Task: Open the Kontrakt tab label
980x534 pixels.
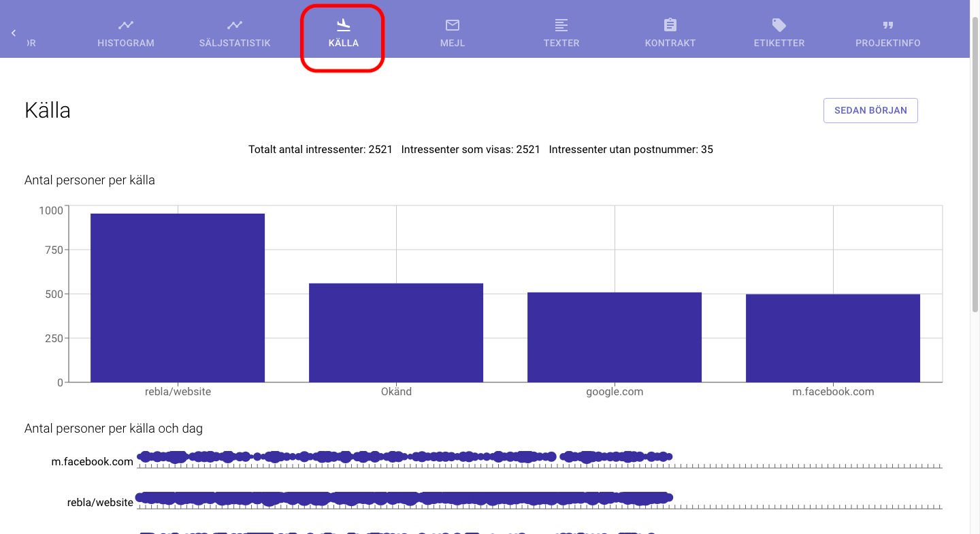Action: [x=670, y=43]
